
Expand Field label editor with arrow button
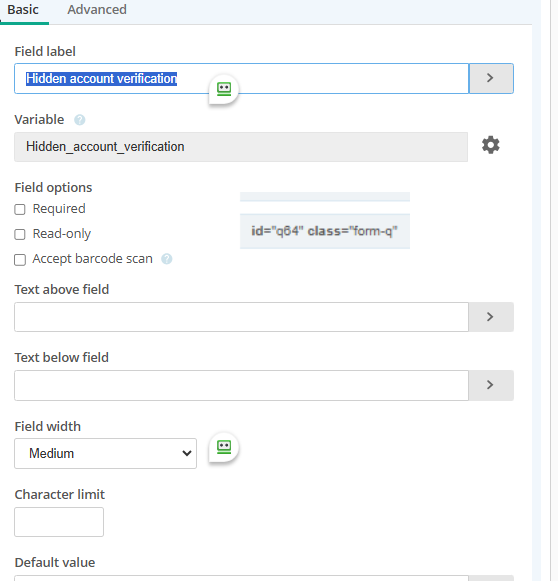[x=491, y=78]
